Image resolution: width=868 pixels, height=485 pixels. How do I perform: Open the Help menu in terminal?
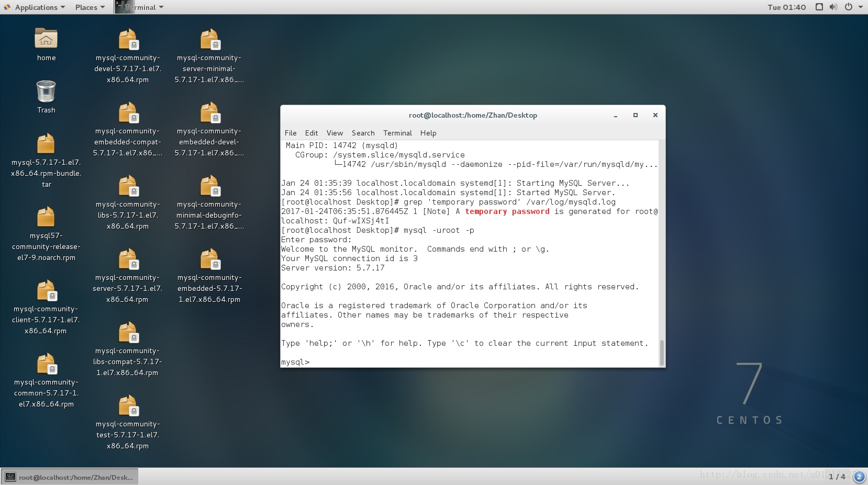[428, 133]
